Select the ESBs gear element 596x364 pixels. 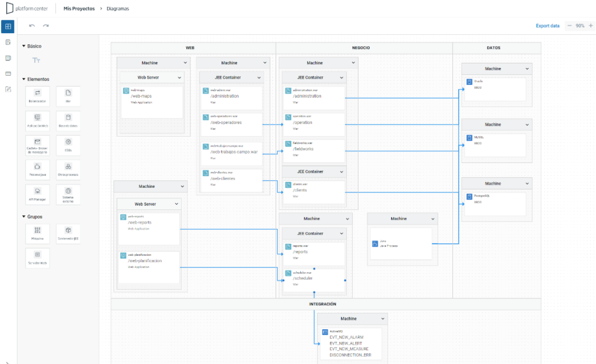[x=68, y=145]
